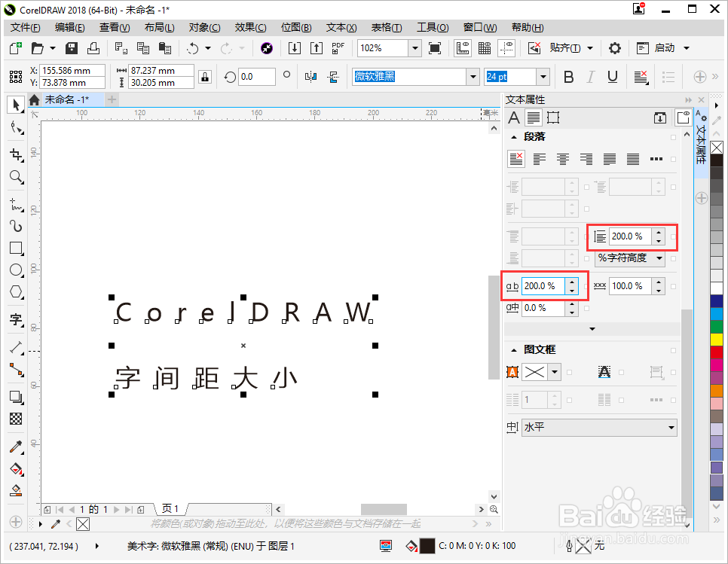Click the Frame properties button

(x=553, y=117)
